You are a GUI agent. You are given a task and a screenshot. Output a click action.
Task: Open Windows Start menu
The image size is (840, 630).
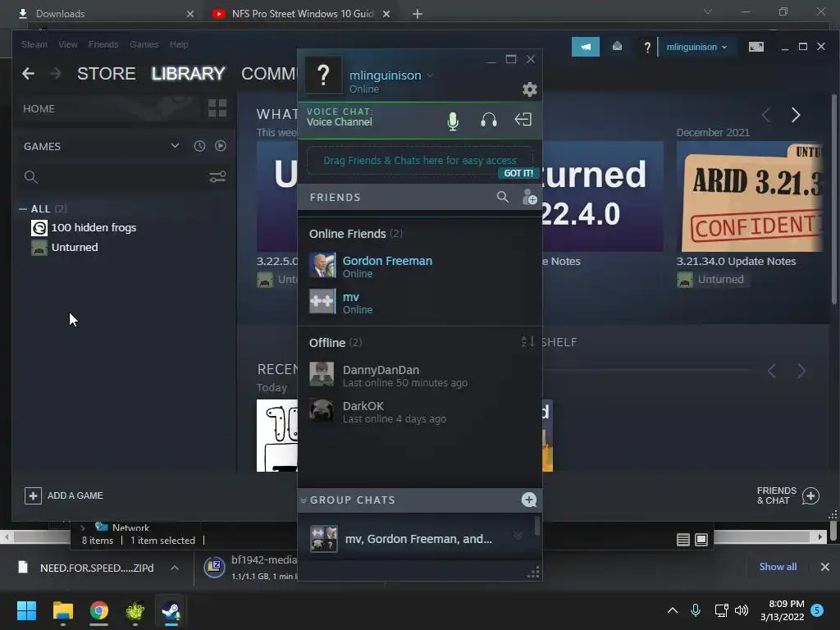tap(26, 610)
